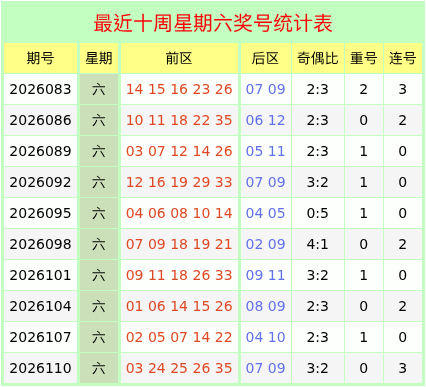Click 连号 value 3 in row 2026110

click(x=403, y=368)
